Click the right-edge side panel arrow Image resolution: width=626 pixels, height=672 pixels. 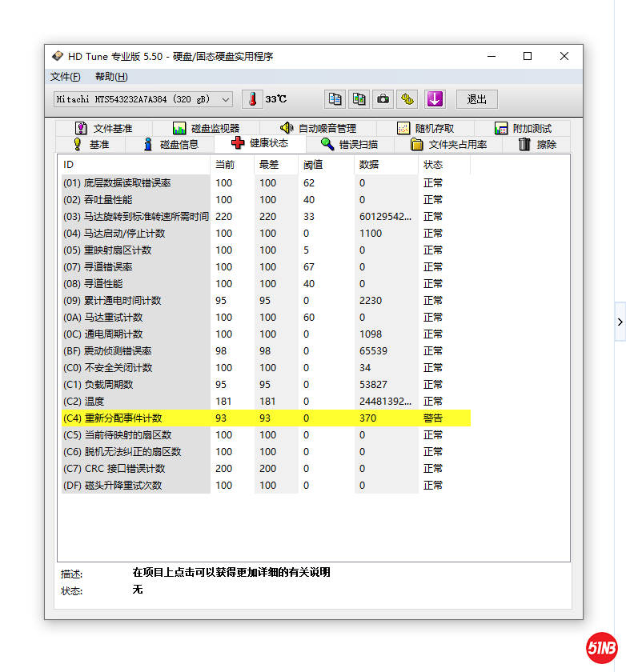point(620,322)
